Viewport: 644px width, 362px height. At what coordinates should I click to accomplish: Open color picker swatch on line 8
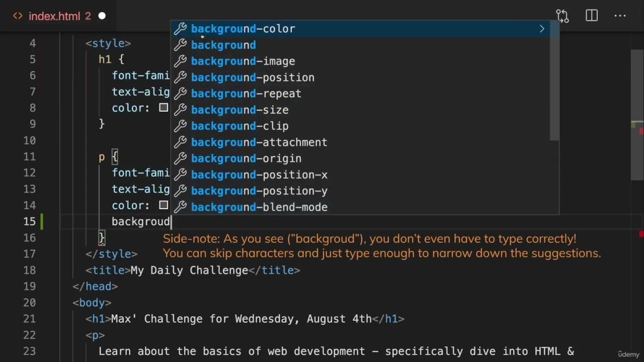[164, 108]
